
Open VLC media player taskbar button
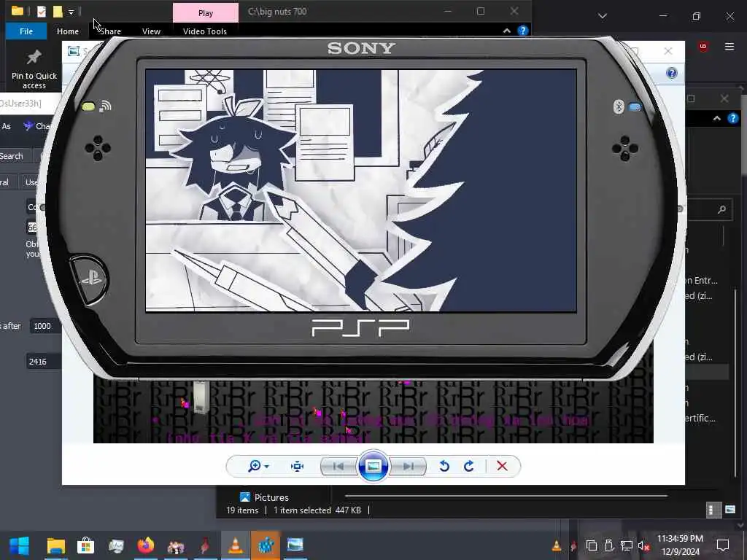point(236,545)
